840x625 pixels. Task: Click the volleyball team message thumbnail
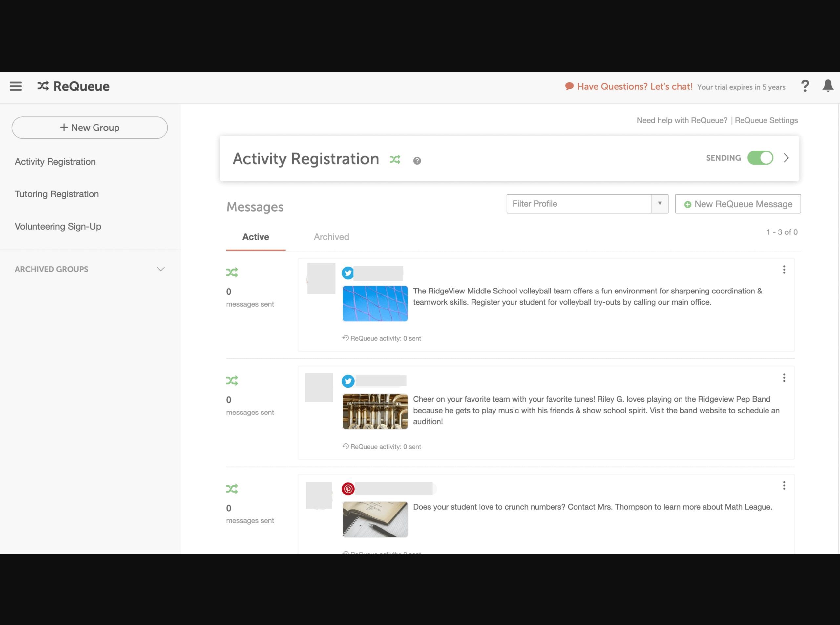coord(375,303)
